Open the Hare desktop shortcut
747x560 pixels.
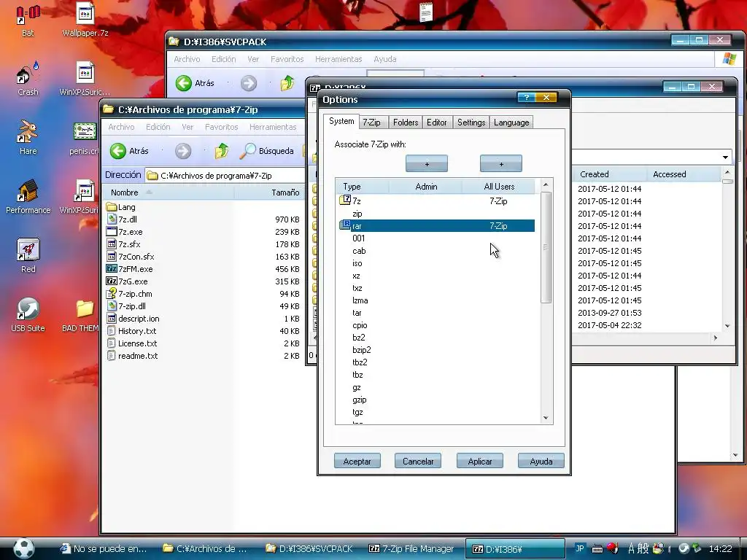point(28,137)
